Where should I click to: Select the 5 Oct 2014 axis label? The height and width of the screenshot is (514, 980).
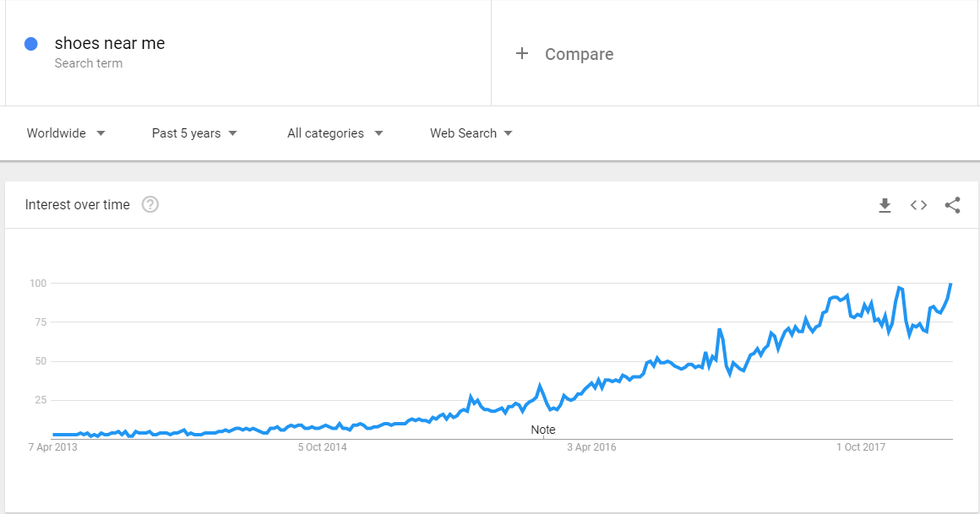pyautogui.click(x=322, y=447)
